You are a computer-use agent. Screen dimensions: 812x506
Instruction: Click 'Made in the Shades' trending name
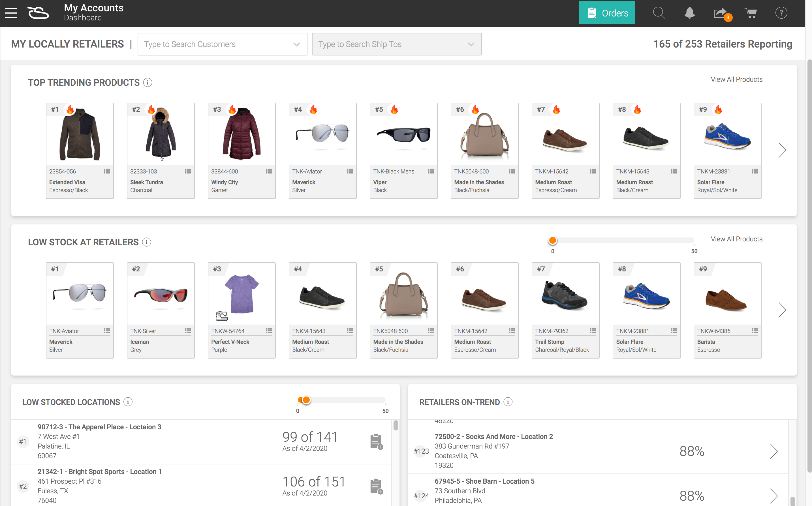479,182
